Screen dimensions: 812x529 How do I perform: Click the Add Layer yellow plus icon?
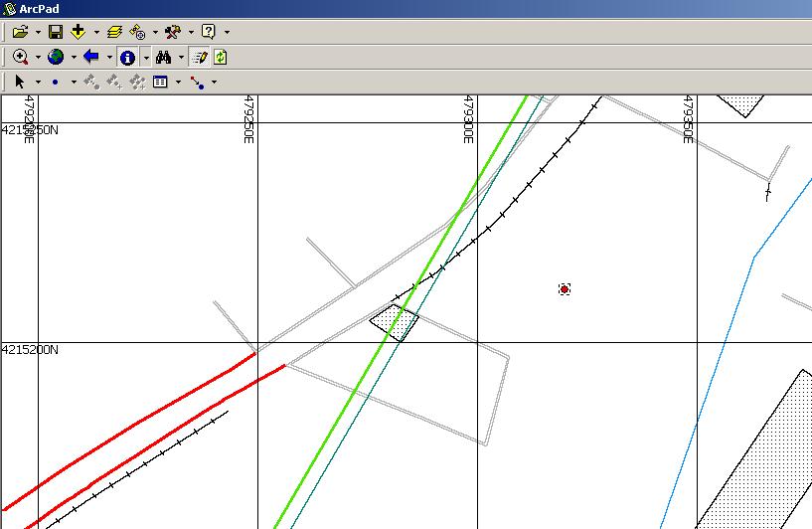79,32
